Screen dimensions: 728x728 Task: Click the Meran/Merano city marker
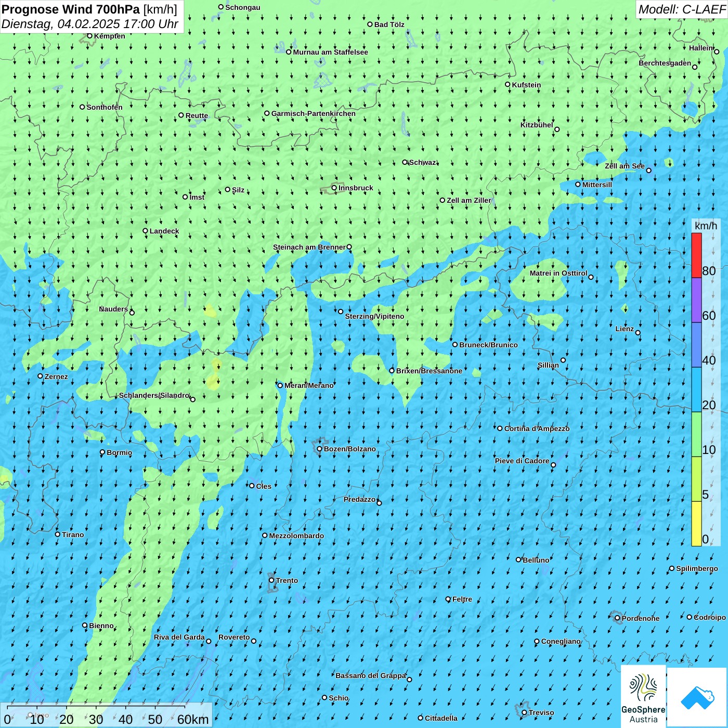pos(280,385)
